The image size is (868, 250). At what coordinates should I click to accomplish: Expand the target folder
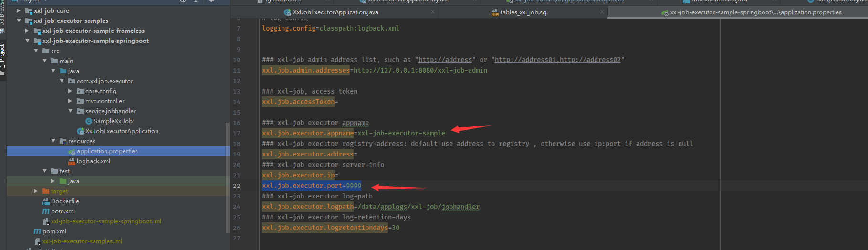tap(36, 191)
